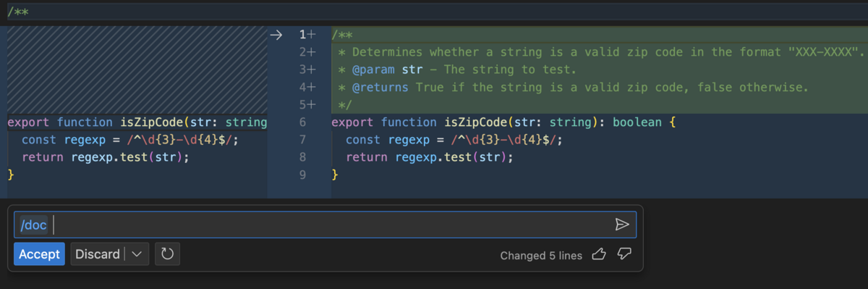Click the 'boolean' return type on line 6

tap(638, 122)
